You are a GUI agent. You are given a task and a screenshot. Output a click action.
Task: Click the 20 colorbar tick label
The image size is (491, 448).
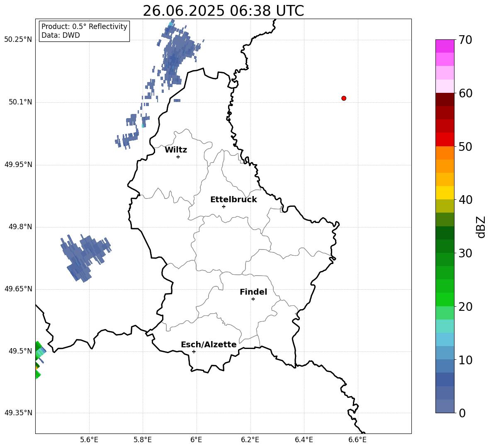tap(465, 307)
